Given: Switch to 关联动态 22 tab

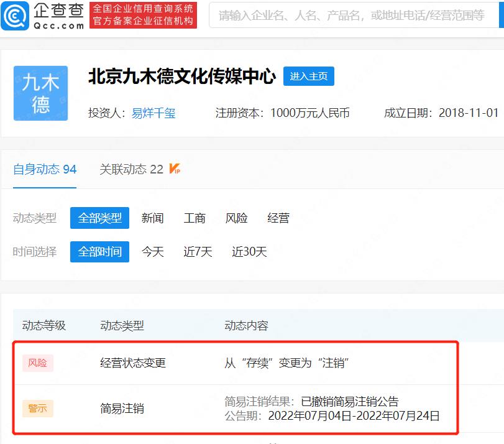Looking at the screenshot, I should point(132,170).
